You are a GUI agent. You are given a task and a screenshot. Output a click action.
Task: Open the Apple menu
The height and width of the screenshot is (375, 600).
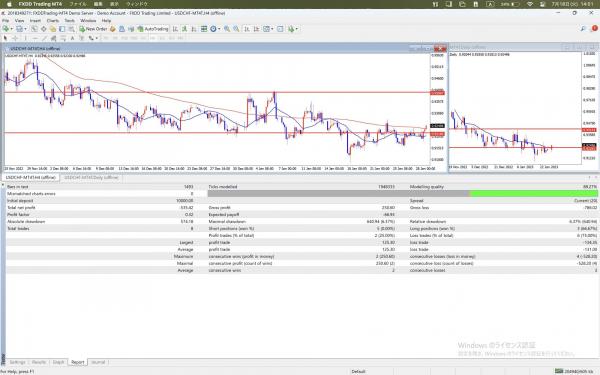pyautogui.click(x=9, y=4)
